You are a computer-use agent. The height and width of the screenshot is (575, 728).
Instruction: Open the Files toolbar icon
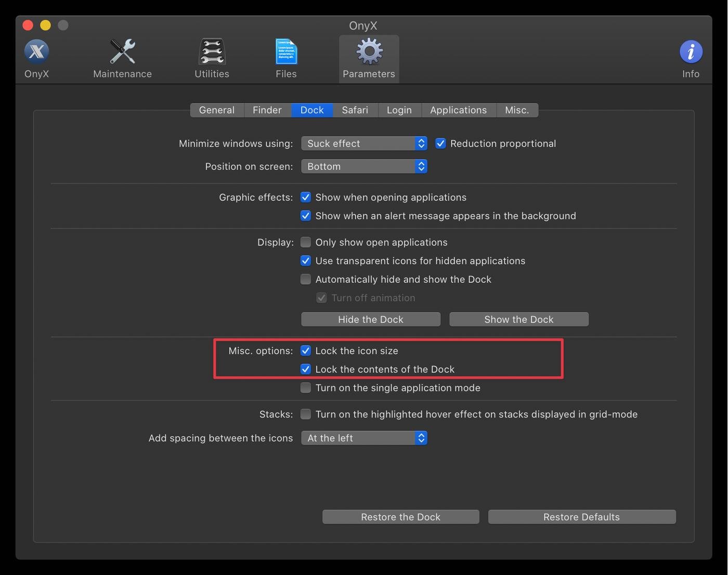tap(286, 52)
